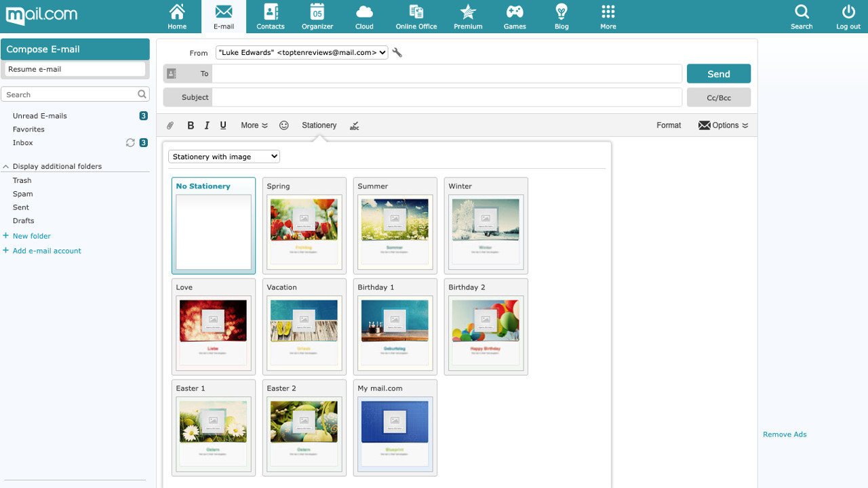
Task: Select the My mail.com stationery
Action: (395, 428)
